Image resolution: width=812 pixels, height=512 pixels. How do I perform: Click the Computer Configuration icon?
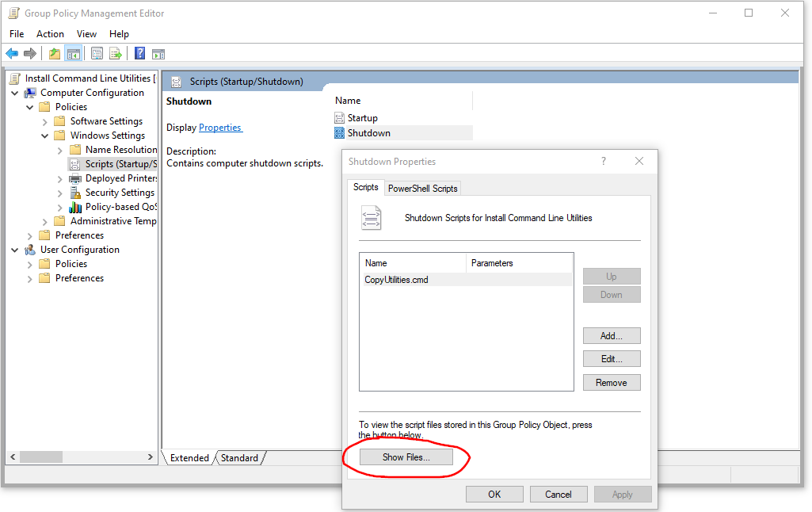(x=30, y=93)
